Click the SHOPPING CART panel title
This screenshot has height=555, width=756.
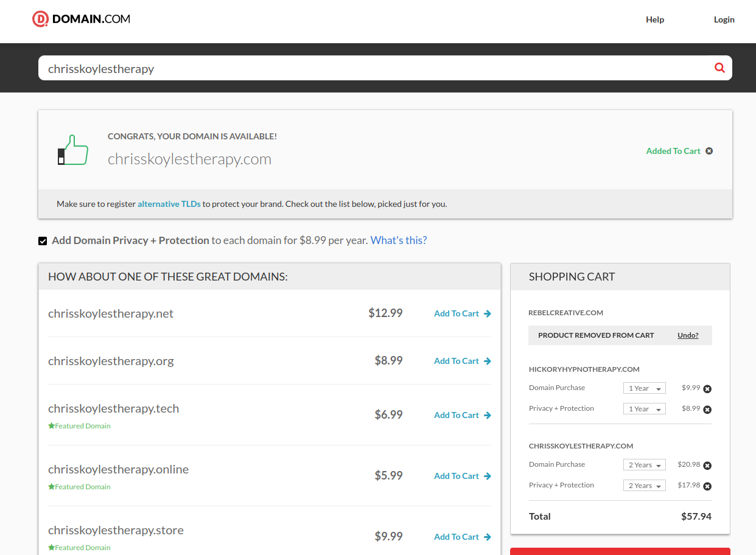[x=572, y=277]
